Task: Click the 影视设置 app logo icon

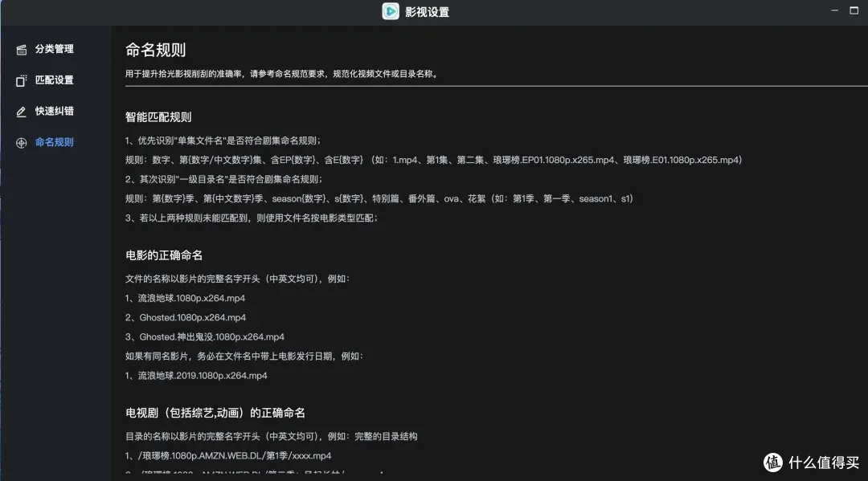Action: [x=391, y=11]
